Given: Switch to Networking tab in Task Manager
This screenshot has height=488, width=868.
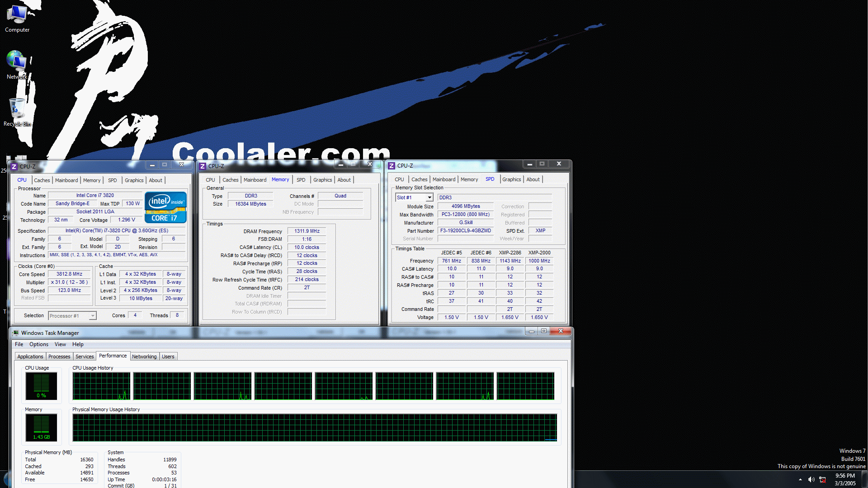Looking at the screenshot, I should 144,357.
